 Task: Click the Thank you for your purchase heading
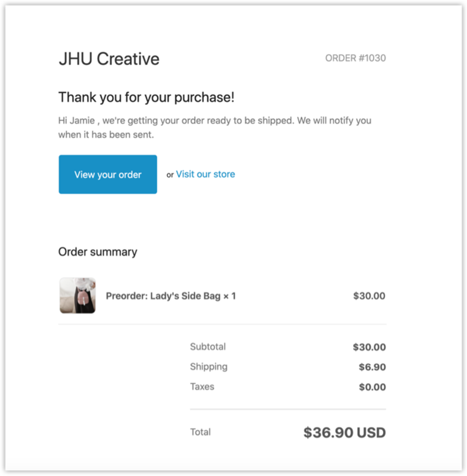pos(146,97)
